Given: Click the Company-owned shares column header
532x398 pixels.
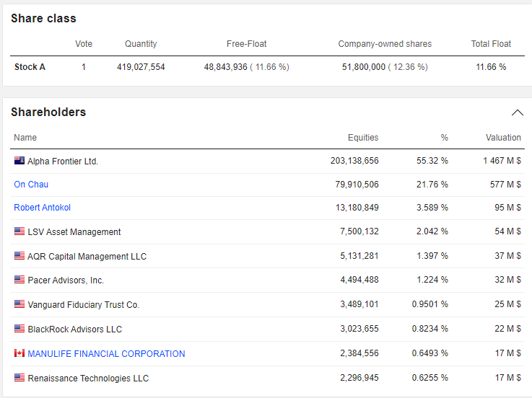Looking at the screenshot, I should 385,44.
